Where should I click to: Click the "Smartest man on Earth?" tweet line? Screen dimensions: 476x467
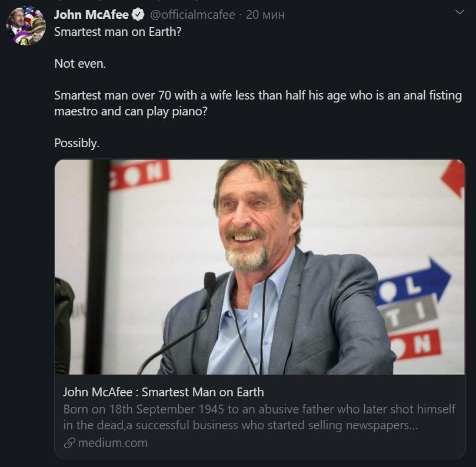pyautogui.click(x=118, y=32)
